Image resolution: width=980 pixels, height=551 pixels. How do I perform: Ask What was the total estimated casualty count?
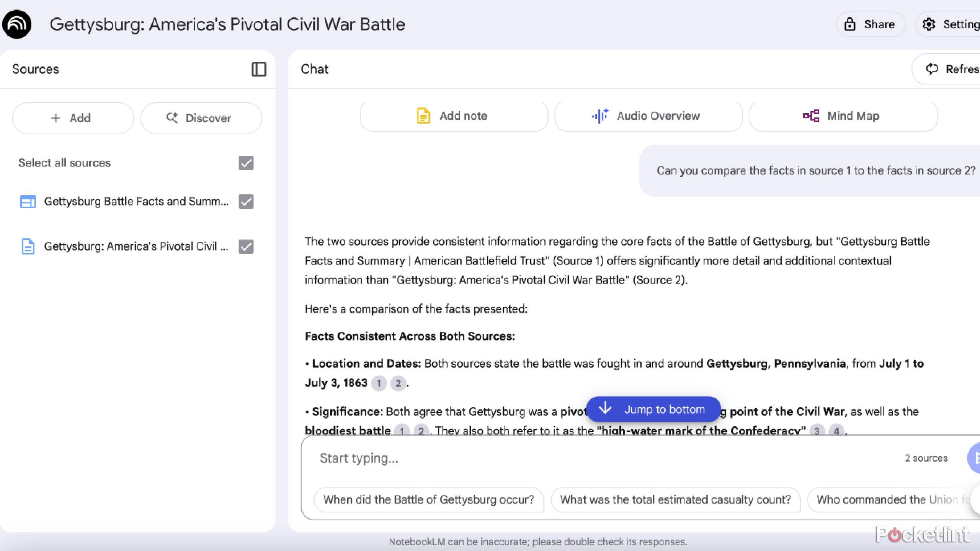(x=676, y=500)
